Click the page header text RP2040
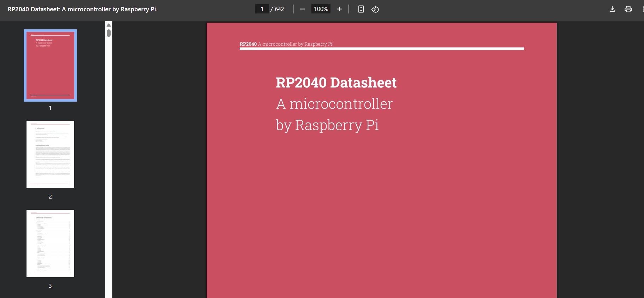Screen dimensions: 644x298 coord(248,44)
